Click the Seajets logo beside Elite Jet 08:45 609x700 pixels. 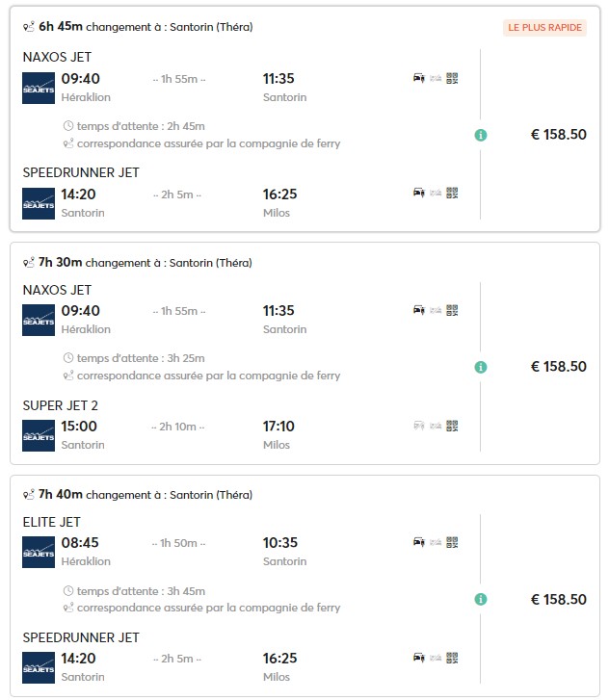click(39, 552)
